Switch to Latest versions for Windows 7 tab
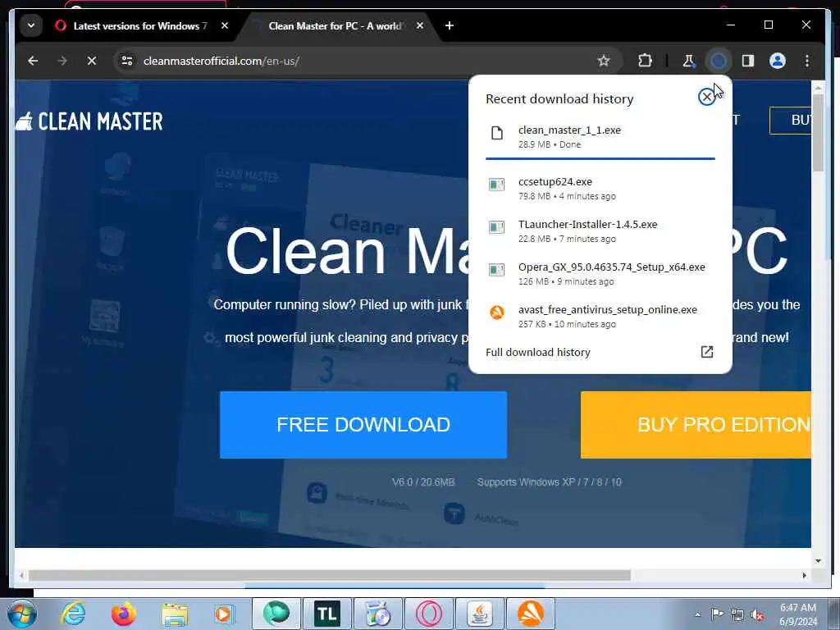 [x=139, y=25]
